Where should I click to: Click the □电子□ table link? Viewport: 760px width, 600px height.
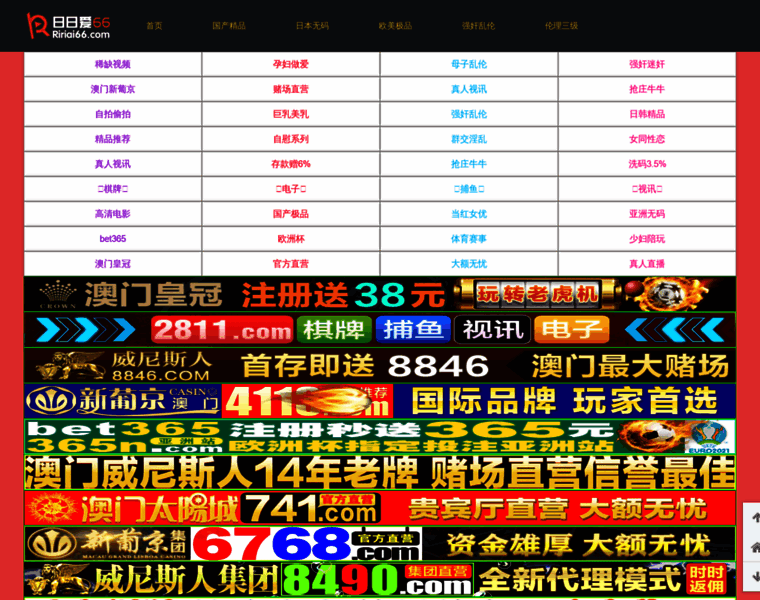[291, 189]
